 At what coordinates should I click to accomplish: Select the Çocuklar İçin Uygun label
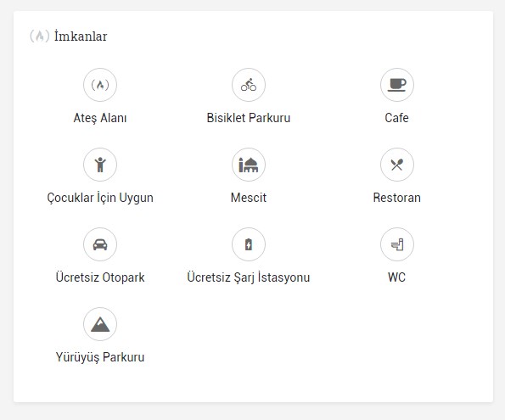100,198
